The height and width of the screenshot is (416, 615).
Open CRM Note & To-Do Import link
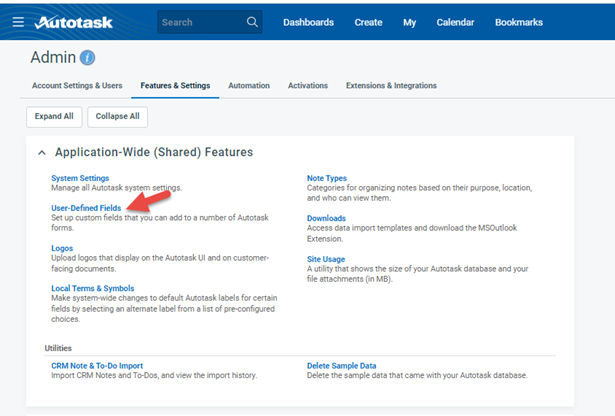point(97,366)
